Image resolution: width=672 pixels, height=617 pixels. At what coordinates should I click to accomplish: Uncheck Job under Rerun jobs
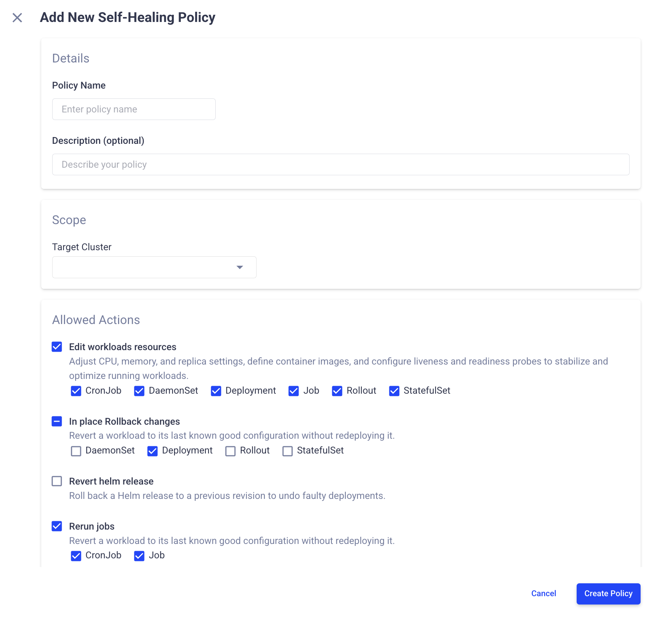point(139,556)
